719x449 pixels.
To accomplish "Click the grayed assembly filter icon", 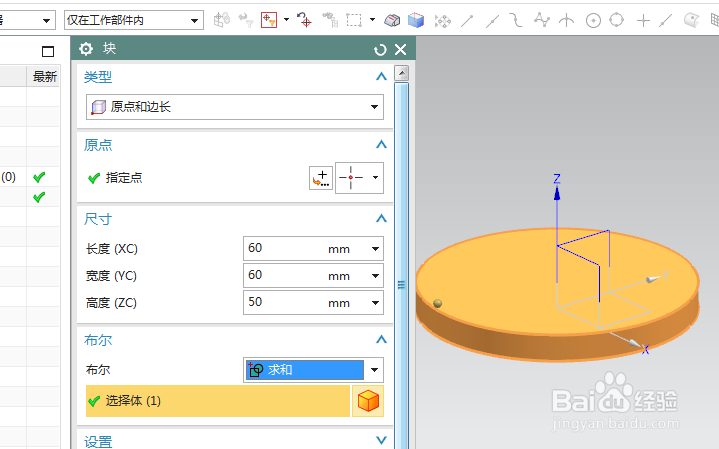I will tap(222, 20).
